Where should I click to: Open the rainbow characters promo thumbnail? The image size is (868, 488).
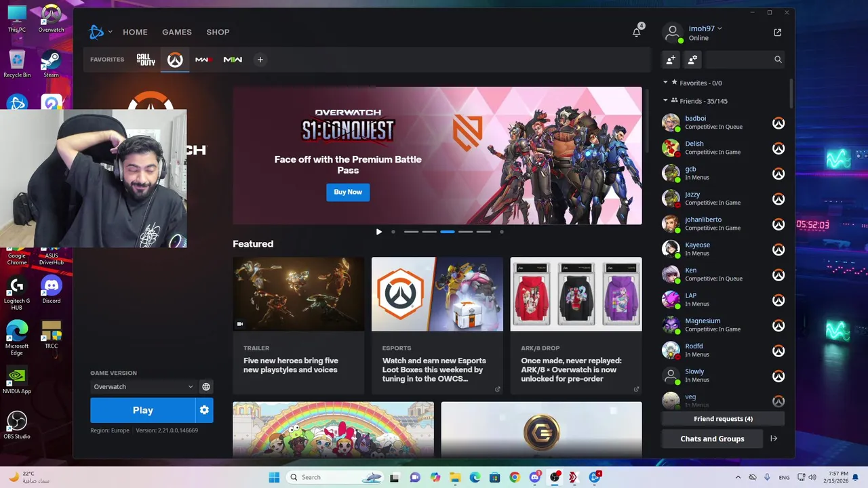point(333,430)
